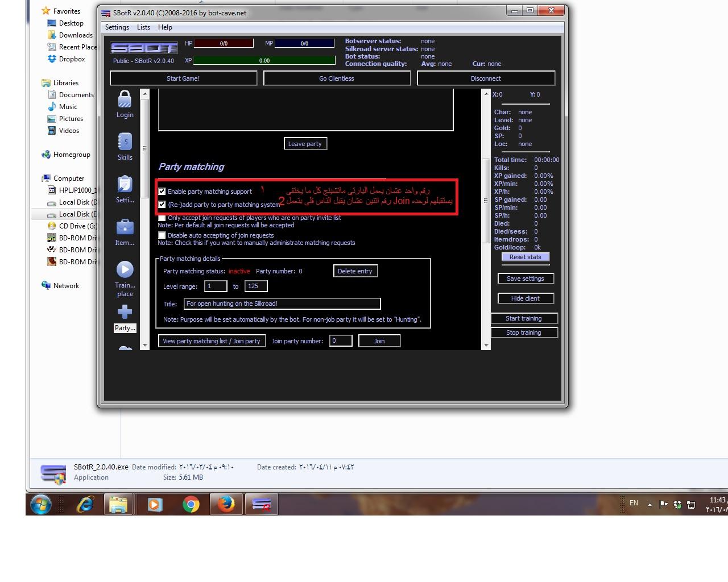
Task: Select Favorites group in Explorer navigation
Action: 66,11
